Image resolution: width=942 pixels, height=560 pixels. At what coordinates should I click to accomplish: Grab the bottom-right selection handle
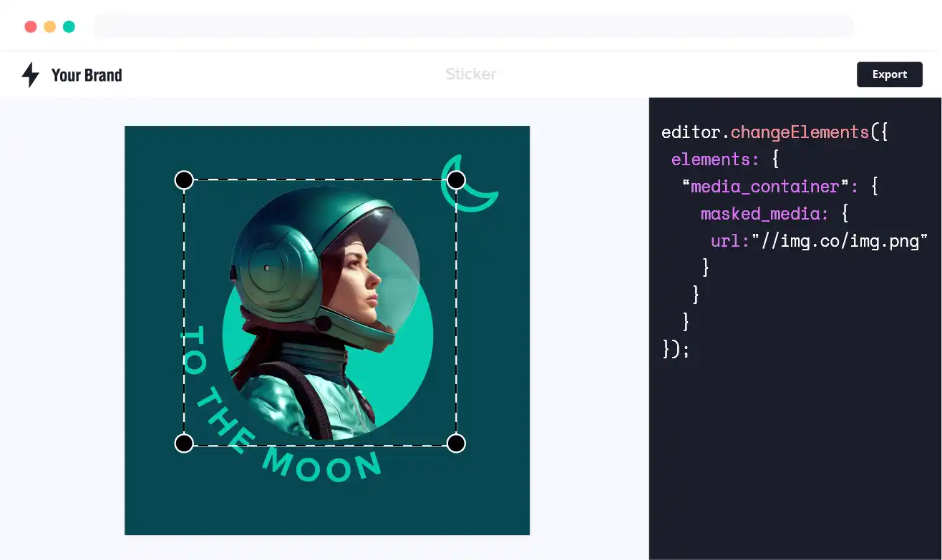pyautogui.click(x=456, y=443)
